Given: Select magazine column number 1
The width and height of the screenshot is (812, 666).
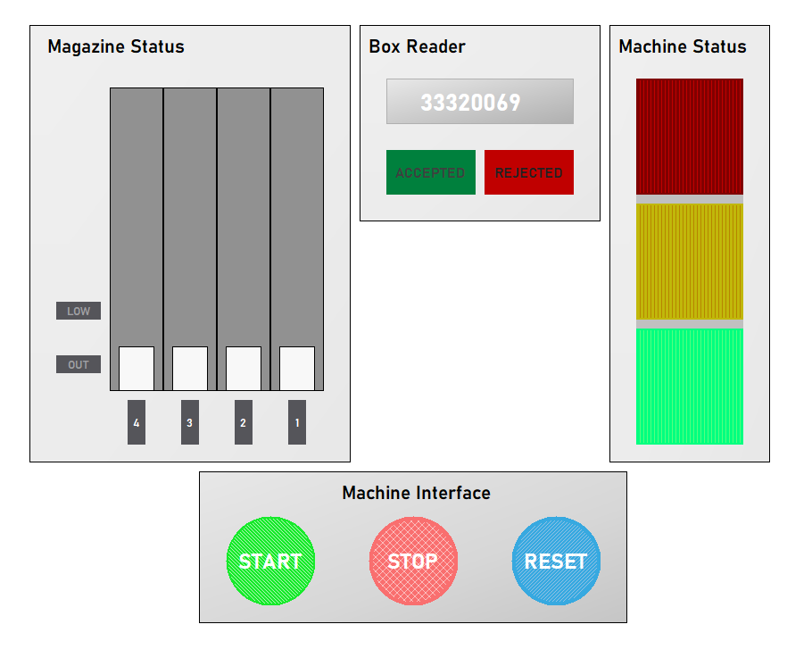Looking at the screenshot, I should (295, 422).
